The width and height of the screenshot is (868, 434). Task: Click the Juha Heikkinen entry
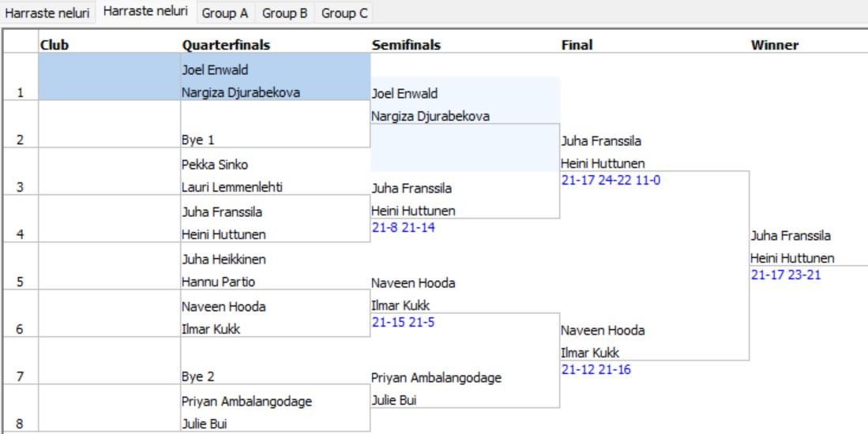(x=224, y=260)
